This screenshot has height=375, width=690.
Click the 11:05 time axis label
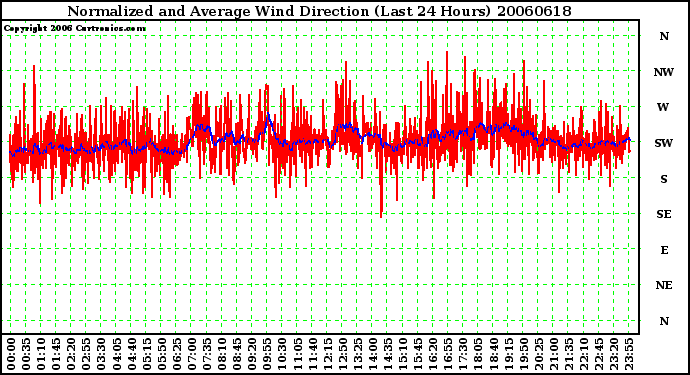[x=297, y=354]
